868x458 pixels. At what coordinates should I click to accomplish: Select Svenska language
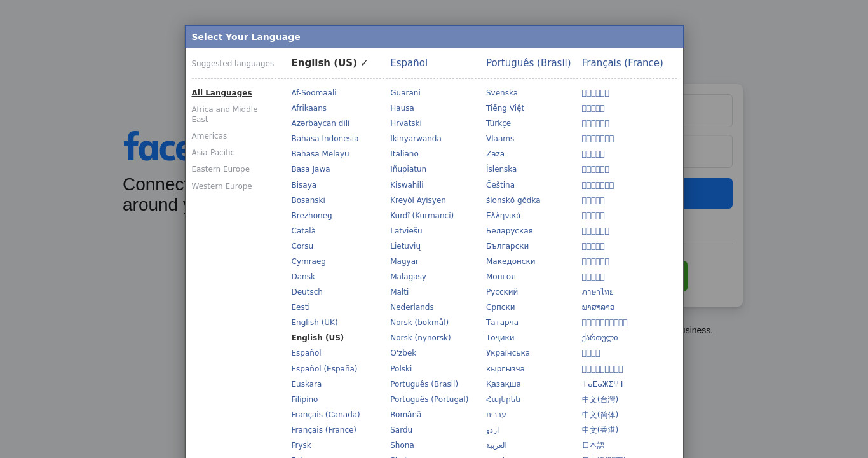502,93
